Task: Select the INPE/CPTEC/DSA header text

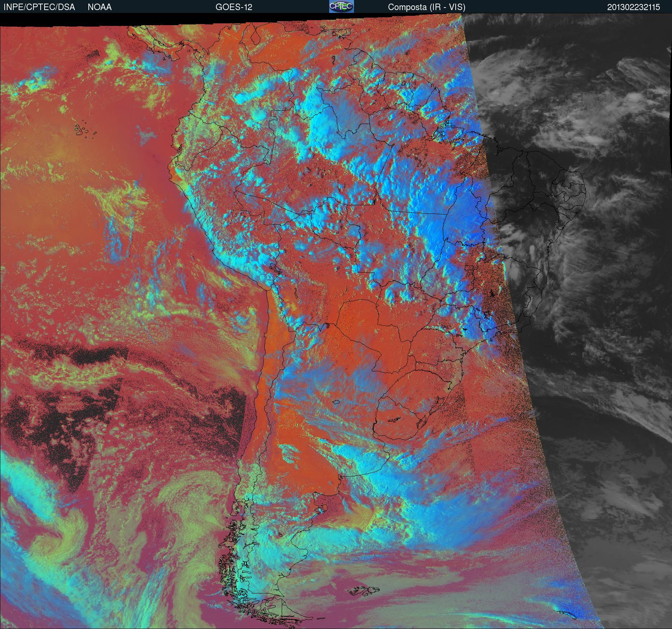Action: (x=39, y=7)
